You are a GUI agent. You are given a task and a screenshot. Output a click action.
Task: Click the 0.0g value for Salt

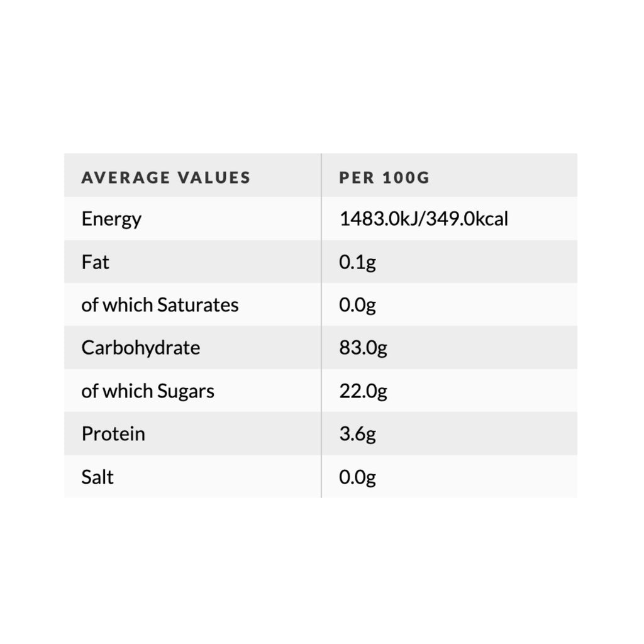pyautogui.click(x=357, y=477)
